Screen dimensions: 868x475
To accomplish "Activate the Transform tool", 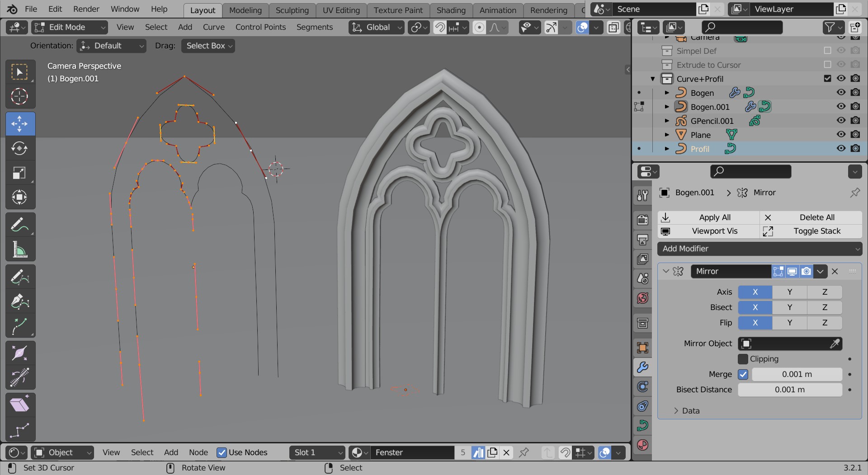I will [19, 197].
